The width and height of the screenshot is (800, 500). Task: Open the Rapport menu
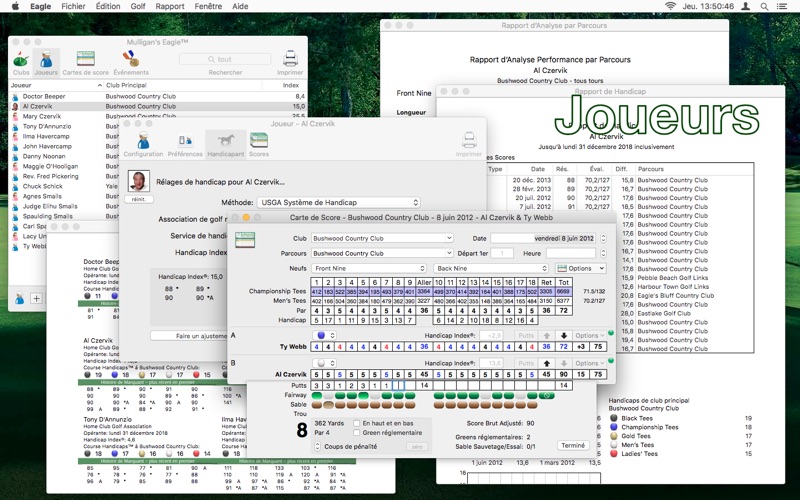(x=170, y=6)
